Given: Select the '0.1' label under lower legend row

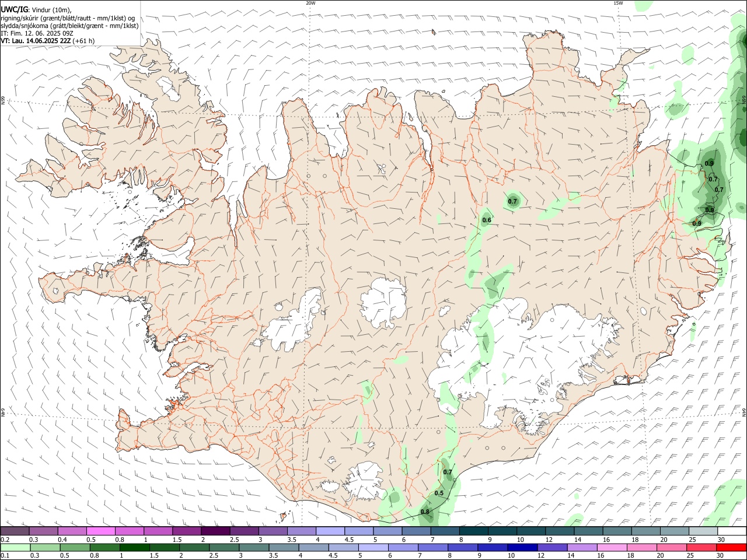Looking at the screenshot, I should click(5, 556).
